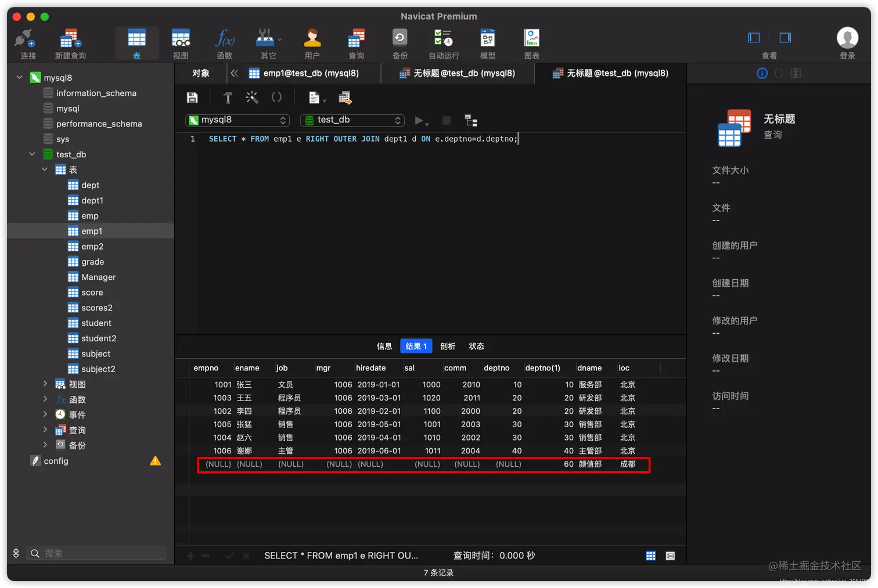Open the test_db database dropdown
Screen dimensions: 878x588
(x=352, y=120)
